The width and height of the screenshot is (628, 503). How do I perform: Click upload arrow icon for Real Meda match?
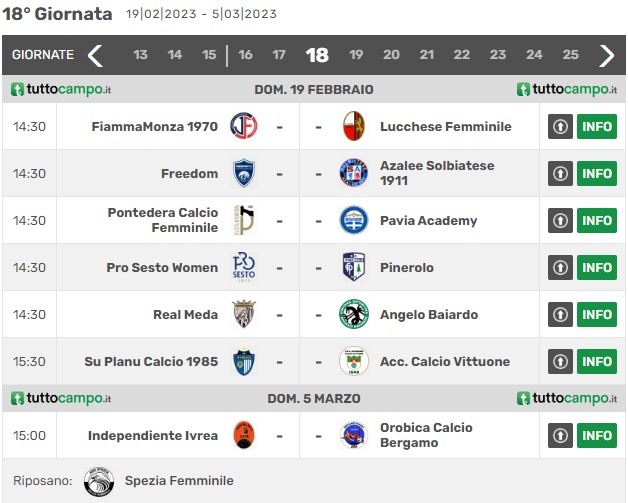[560, 314]
